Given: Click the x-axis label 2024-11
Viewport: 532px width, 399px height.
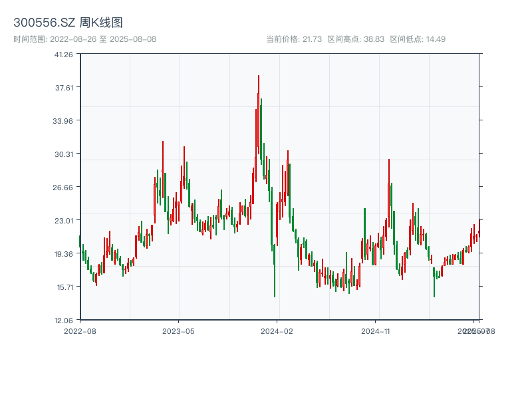Looking at the screenshot, I should pos(375,331).
